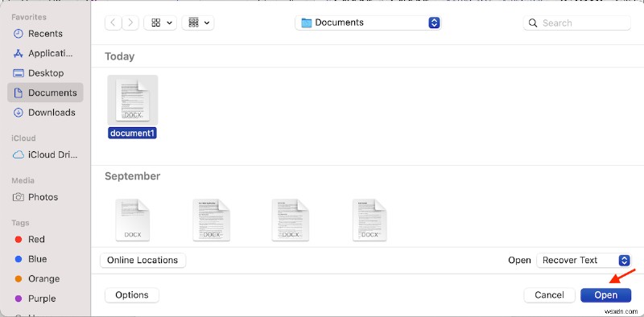Viewport: 644px width, 317px height.
Task: Select Recents in Favorites
Action: point(45,34)
